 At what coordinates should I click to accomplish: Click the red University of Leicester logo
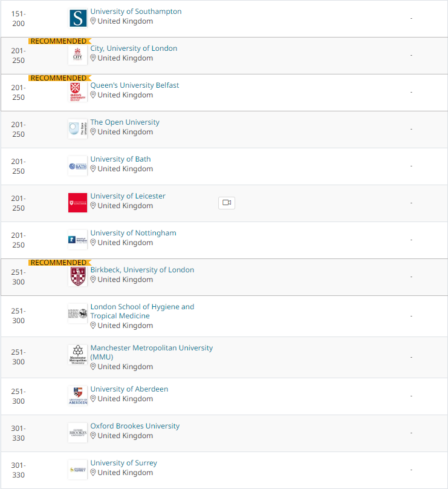[x=77, y=203]
